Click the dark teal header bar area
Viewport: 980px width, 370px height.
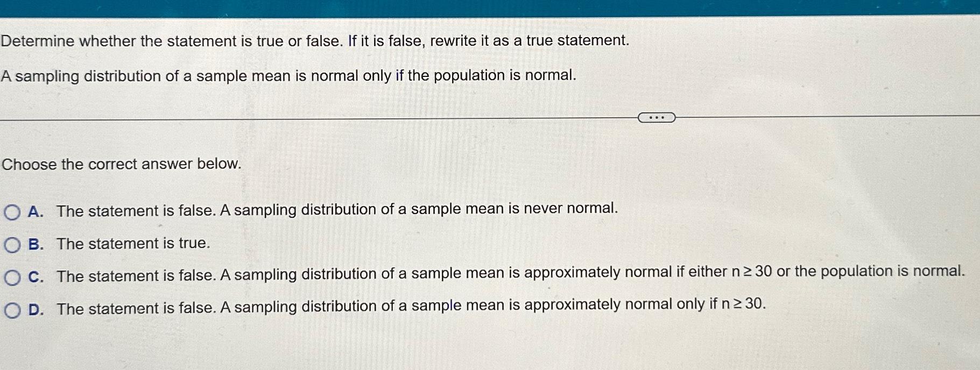pyautogui.click(x=484, y=6)
